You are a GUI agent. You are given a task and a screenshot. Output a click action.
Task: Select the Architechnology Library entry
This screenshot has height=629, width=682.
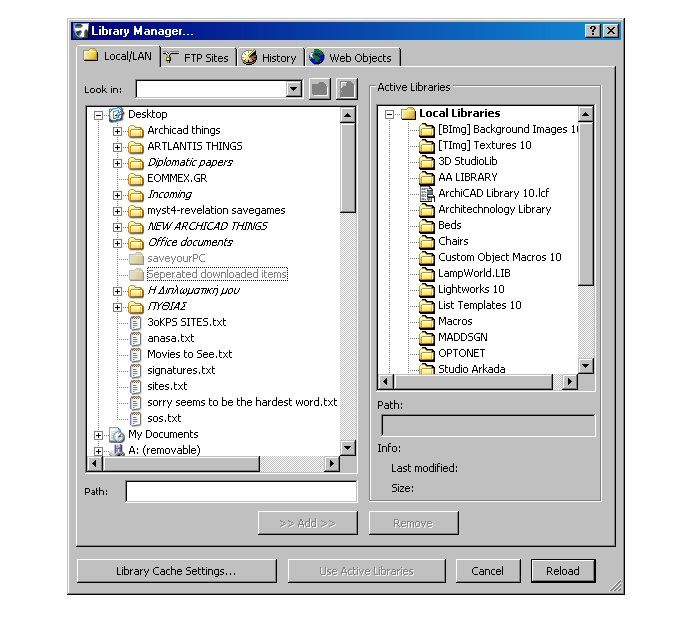[x=495, y=209]
